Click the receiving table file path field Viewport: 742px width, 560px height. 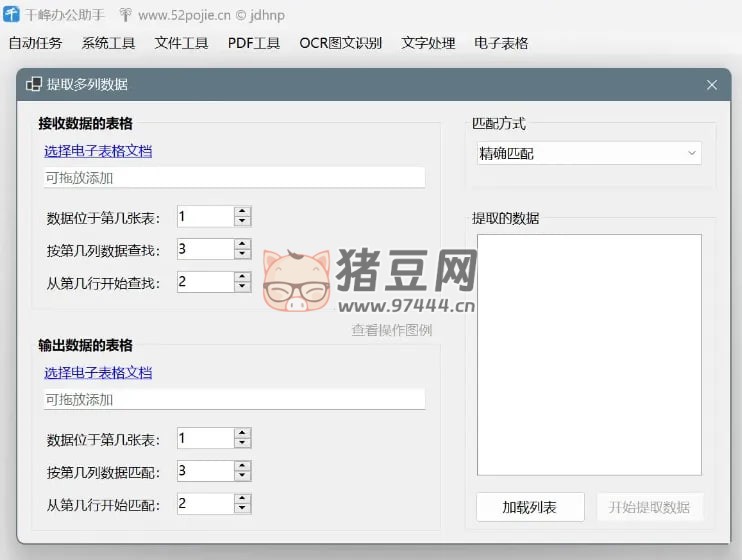point(234,178)
